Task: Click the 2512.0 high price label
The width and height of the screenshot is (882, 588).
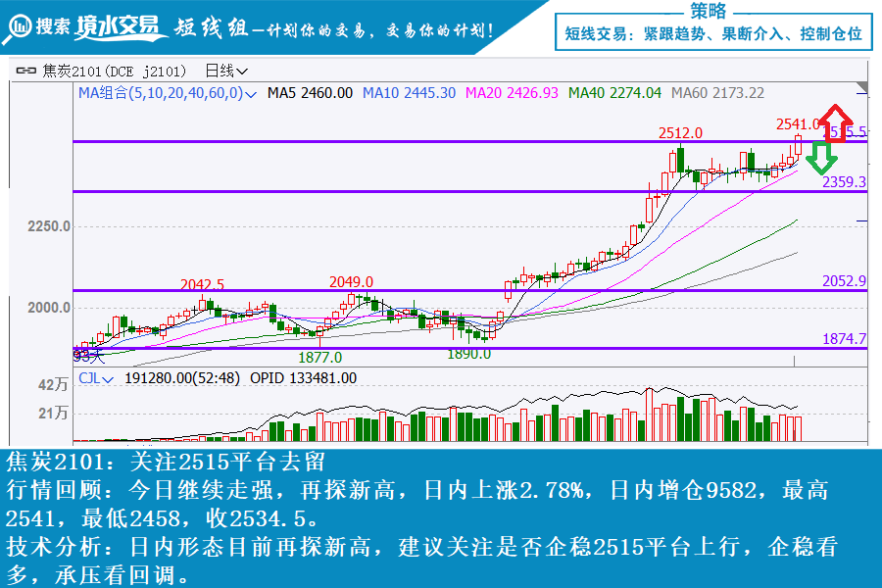Action: point(680,132)
